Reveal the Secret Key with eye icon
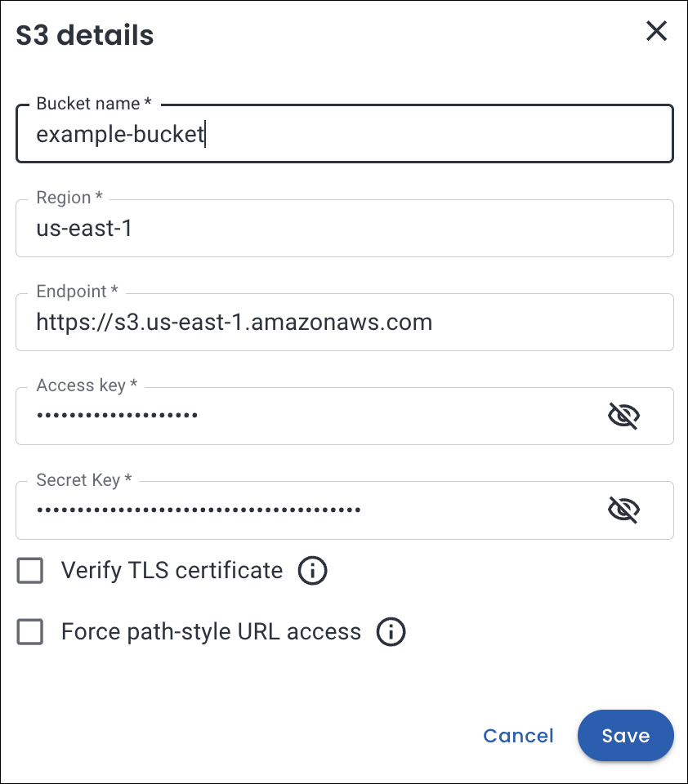The width and height of the screenshot is (688, 784). (623, 510)
